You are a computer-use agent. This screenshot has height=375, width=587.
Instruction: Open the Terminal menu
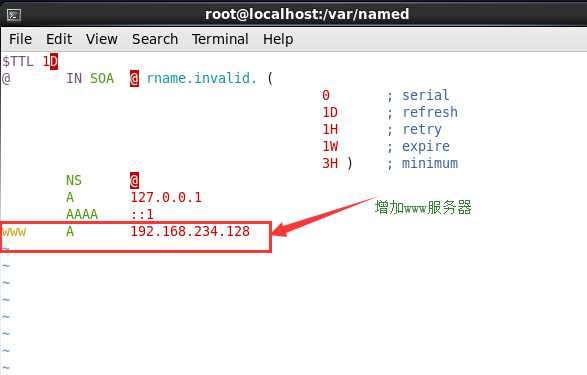(220, 39)
